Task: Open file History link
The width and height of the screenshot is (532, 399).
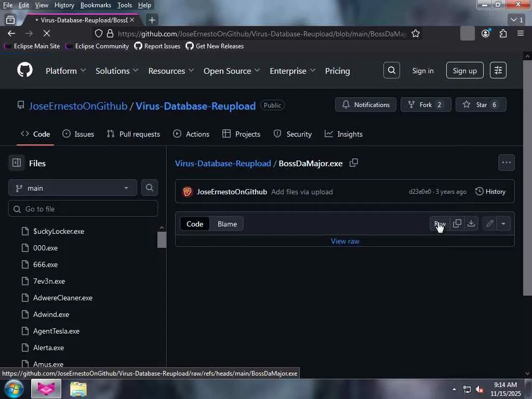Action: click(490, 192)
